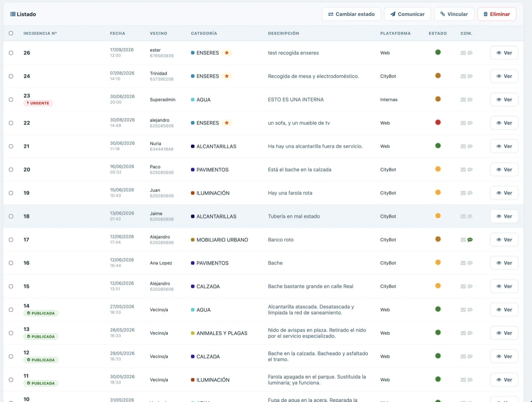Click the color square beside MOBILIARIO URBANO
Screen dimensions: 532x402
193,240
